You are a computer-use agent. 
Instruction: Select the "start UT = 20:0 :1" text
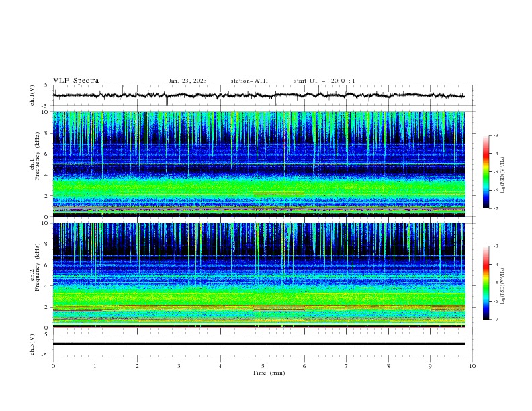tap(324, 81)
